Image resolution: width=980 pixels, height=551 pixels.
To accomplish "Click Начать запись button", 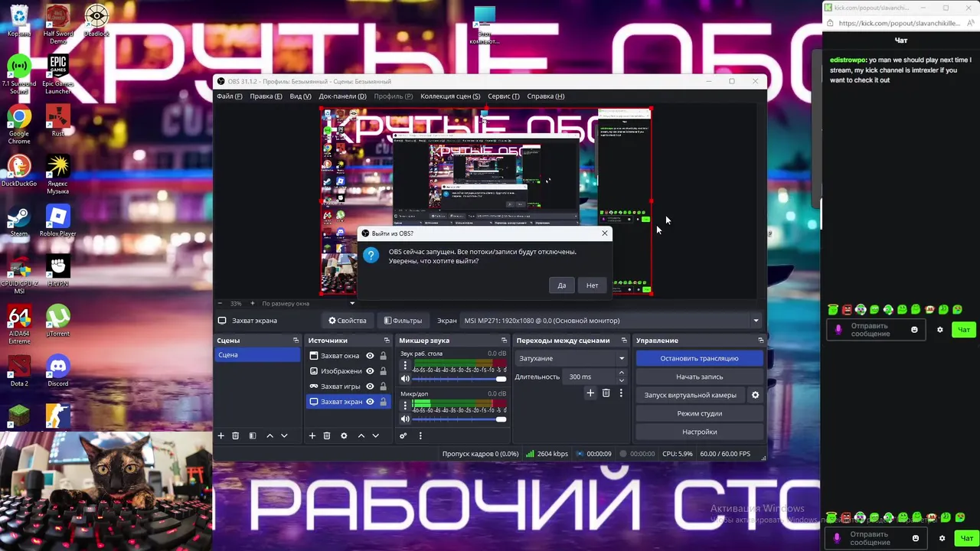I will click(699, 377).
